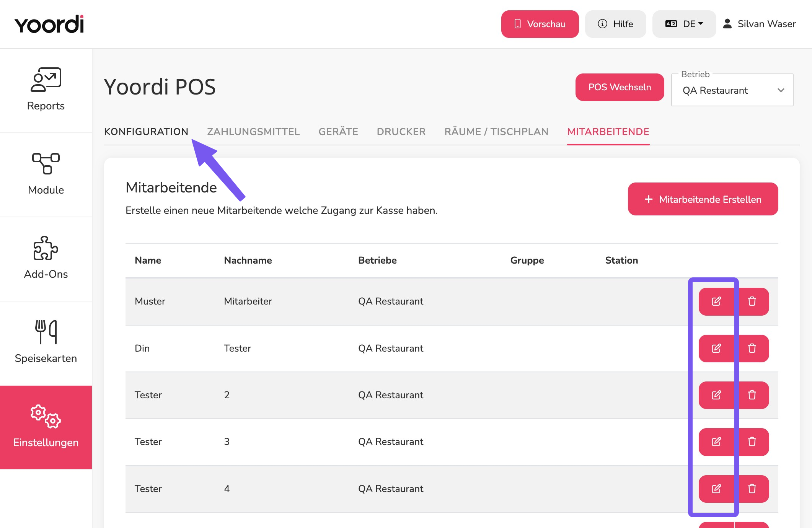812x528 pixels.
Task: Open the Vorschau preview button
Action: 540,24
